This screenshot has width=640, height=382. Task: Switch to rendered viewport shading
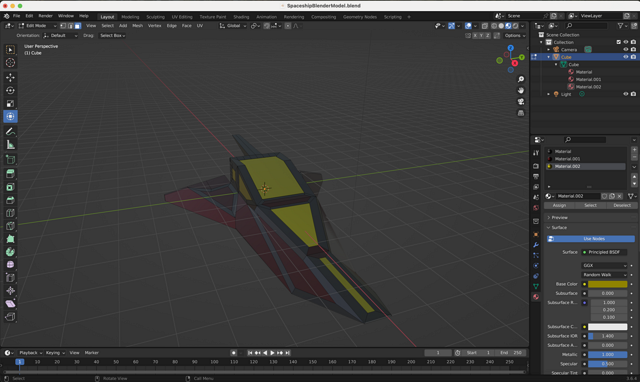(x=516, y=26)
